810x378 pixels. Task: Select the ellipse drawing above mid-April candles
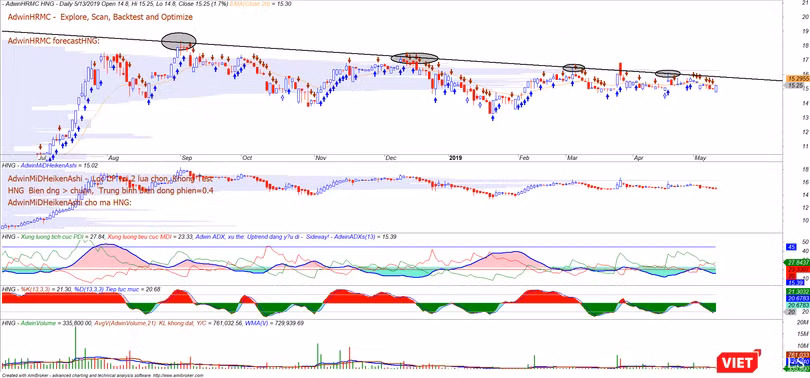tap(667, 74)
